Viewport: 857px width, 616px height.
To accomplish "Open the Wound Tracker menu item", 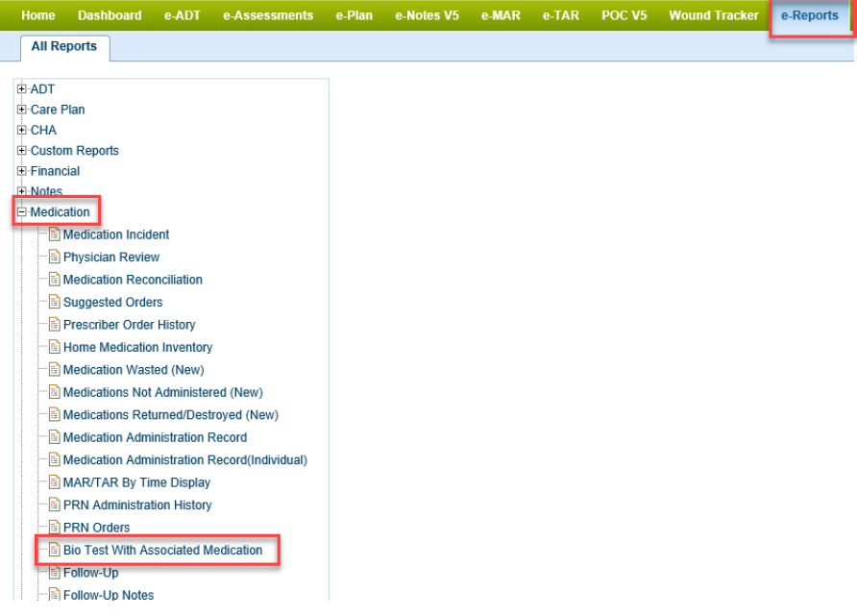I will (714, 15).
